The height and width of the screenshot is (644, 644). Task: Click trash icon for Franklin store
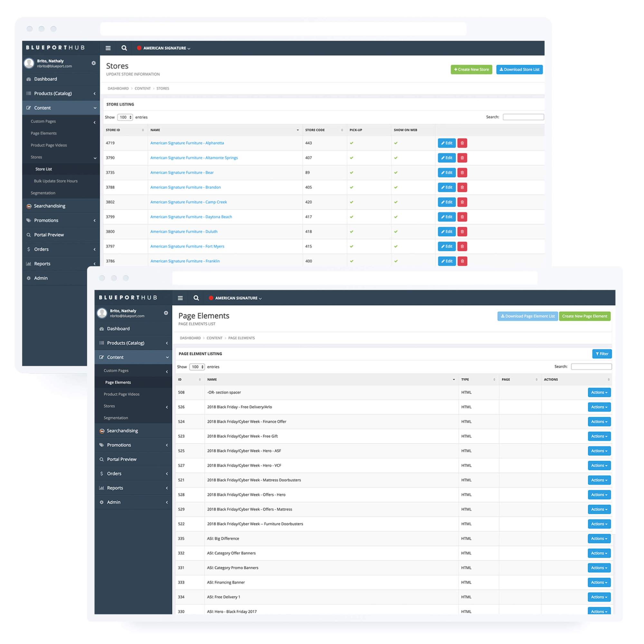coord(462,261)
